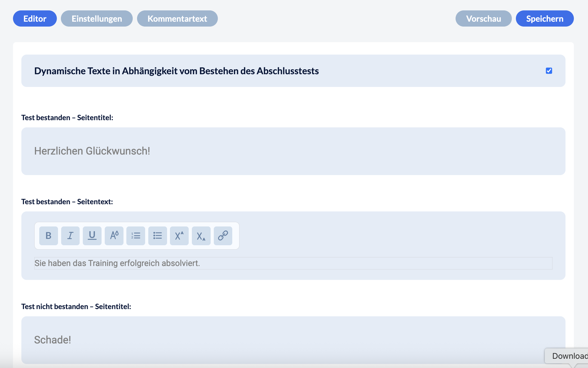Apply superscript formatting

179,236
